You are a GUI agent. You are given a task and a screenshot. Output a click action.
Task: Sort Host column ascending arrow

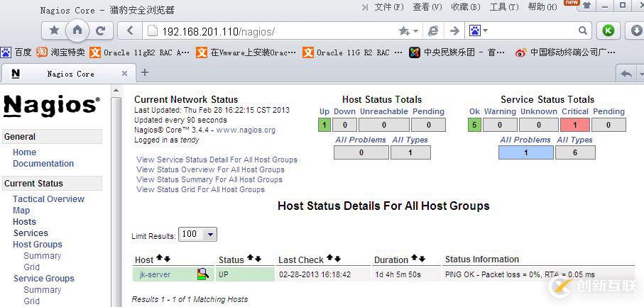tap(159, 259)
